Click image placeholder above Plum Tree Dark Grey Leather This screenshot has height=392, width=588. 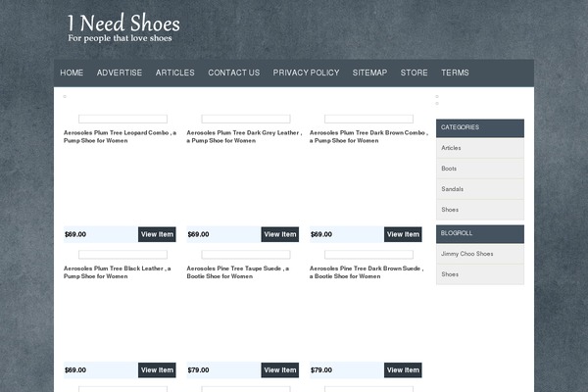click(246, 119)
